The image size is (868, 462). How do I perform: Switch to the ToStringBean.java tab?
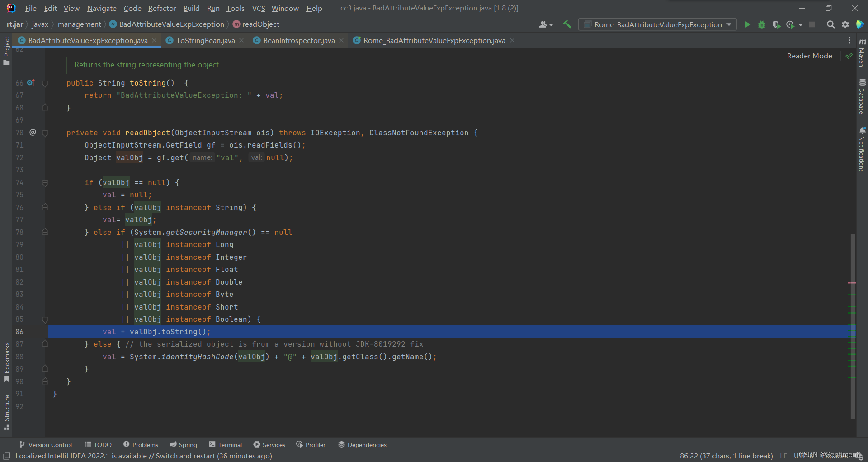coord(205,40)
